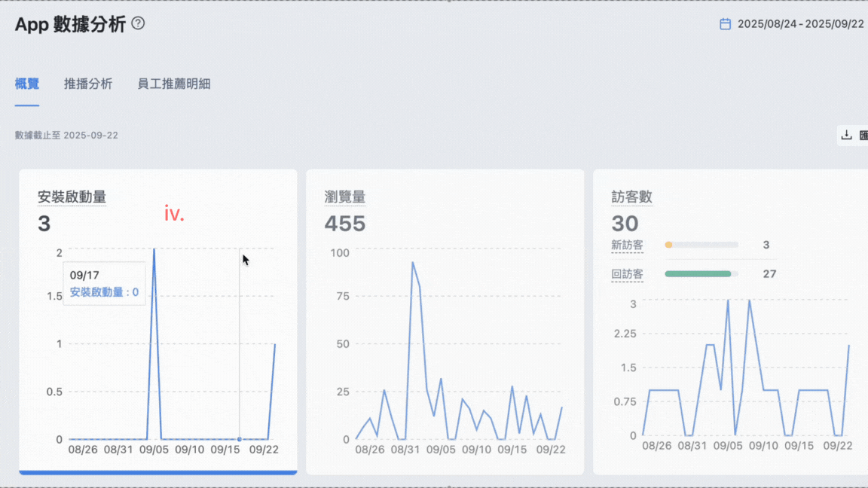Click the 回訪客 label
The image size is (868, 488).
click(627, 274)
